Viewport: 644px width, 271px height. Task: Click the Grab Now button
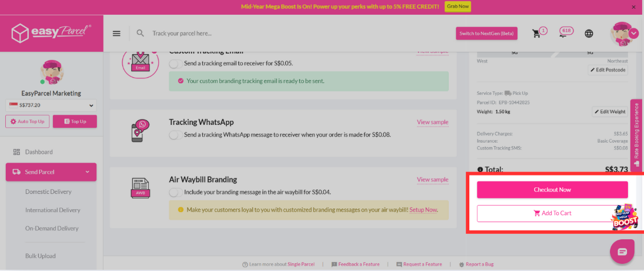click(x=458, y=6)
